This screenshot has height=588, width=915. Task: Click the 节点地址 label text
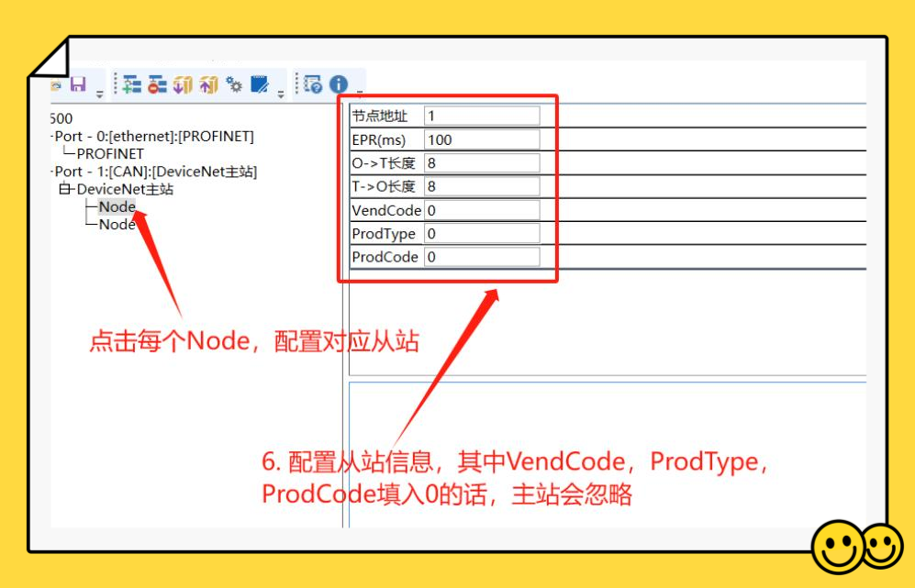coord(380,116)
